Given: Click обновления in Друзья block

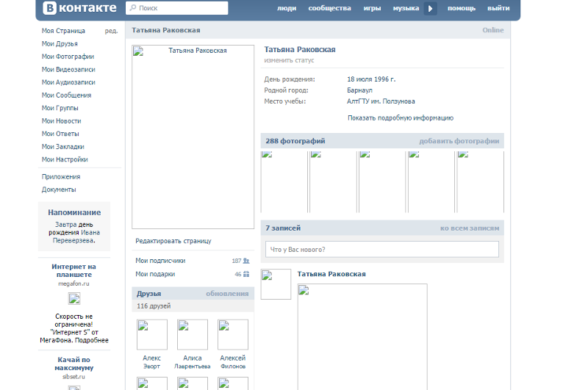Looking at the screenshot, I should [227, 294].
